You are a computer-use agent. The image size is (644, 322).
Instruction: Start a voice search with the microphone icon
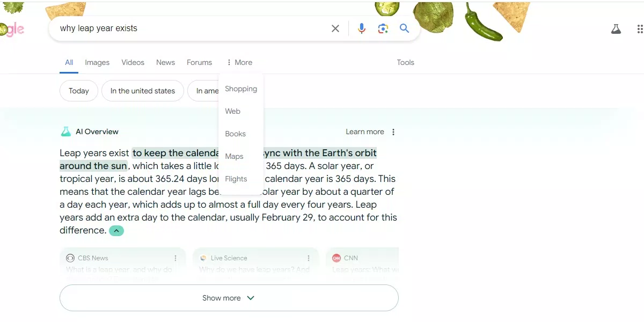(x=362, y=28)
